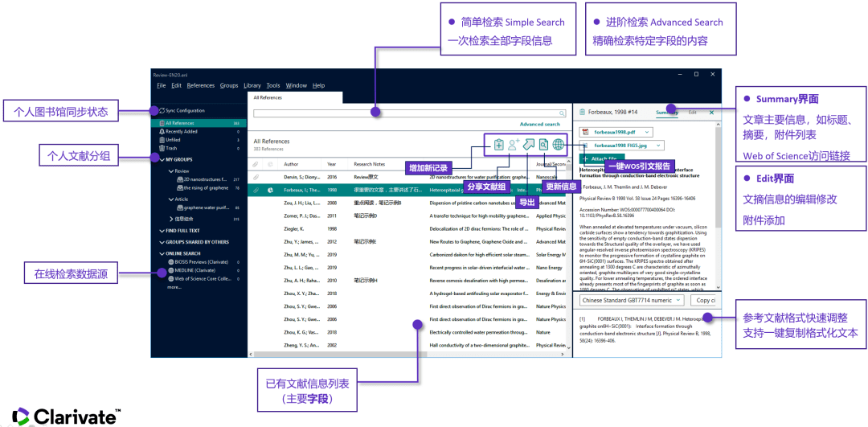Click the Copy citation button
Viewport: 868px width, 427px height.
click(703, 300)
